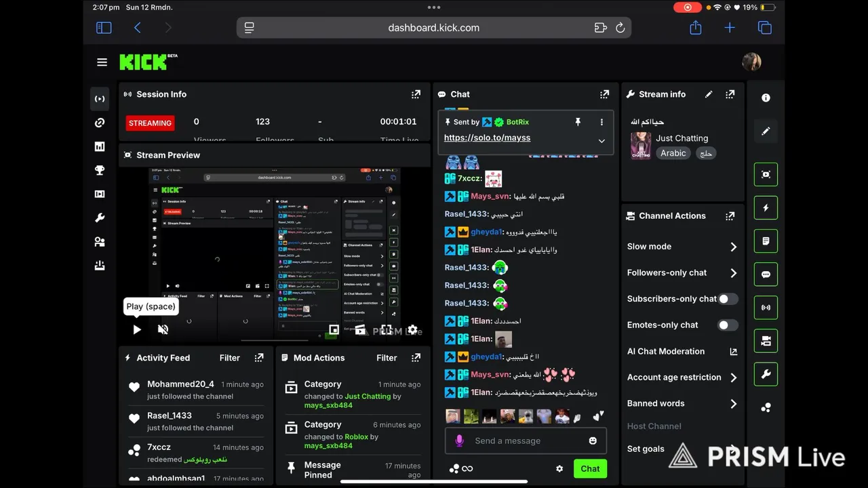Open AI Chat Moderation external link
This screenshot has height=488, width=868.
(733, 352)
